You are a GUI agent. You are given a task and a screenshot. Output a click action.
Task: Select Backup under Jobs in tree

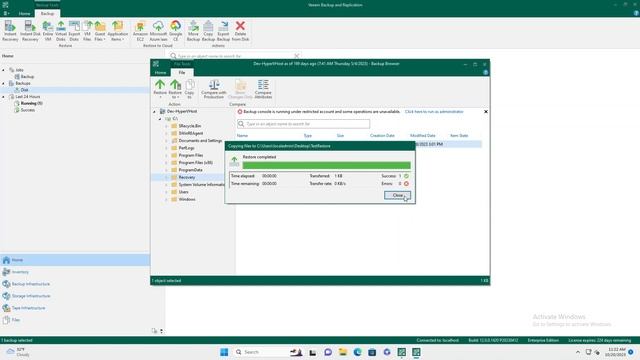coord(27,77)
